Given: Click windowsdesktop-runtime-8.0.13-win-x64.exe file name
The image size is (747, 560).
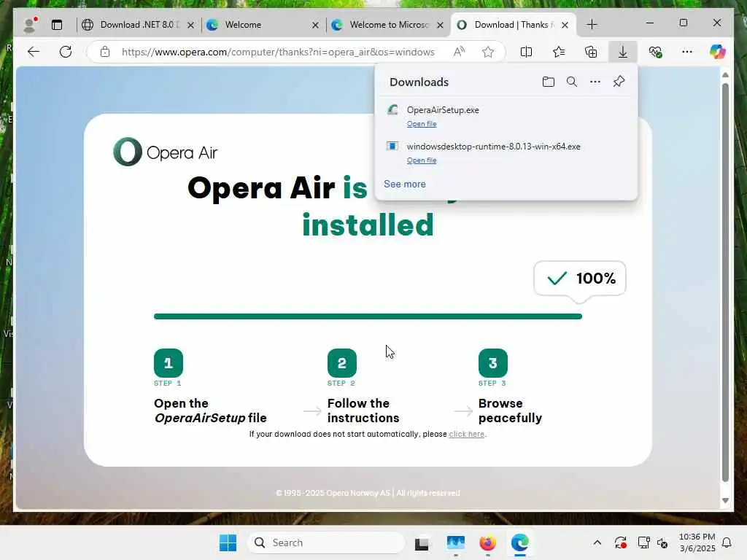Looking at the screenshot, I should click(494, 146).
